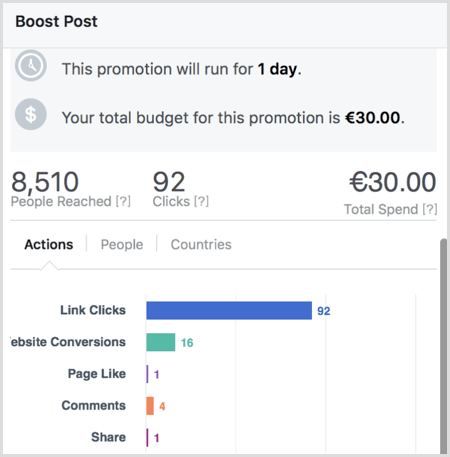
Task: Click the 16 value beside conversions bar
Action: point(187,343)
